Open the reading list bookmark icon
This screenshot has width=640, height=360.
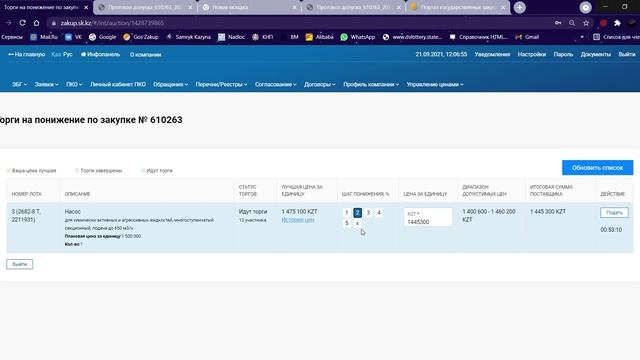pos(596,37)
